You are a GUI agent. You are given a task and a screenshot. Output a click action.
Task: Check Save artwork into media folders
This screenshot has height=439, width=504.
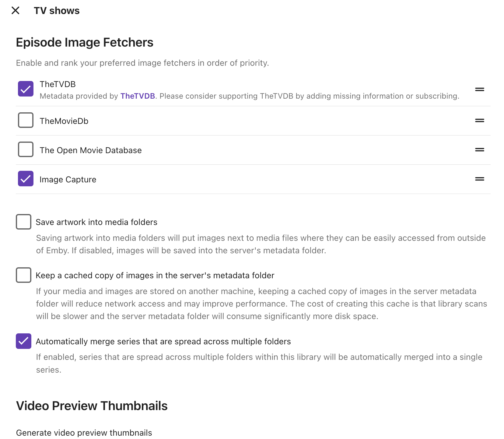pyautogui.click(x=23, y=222)
